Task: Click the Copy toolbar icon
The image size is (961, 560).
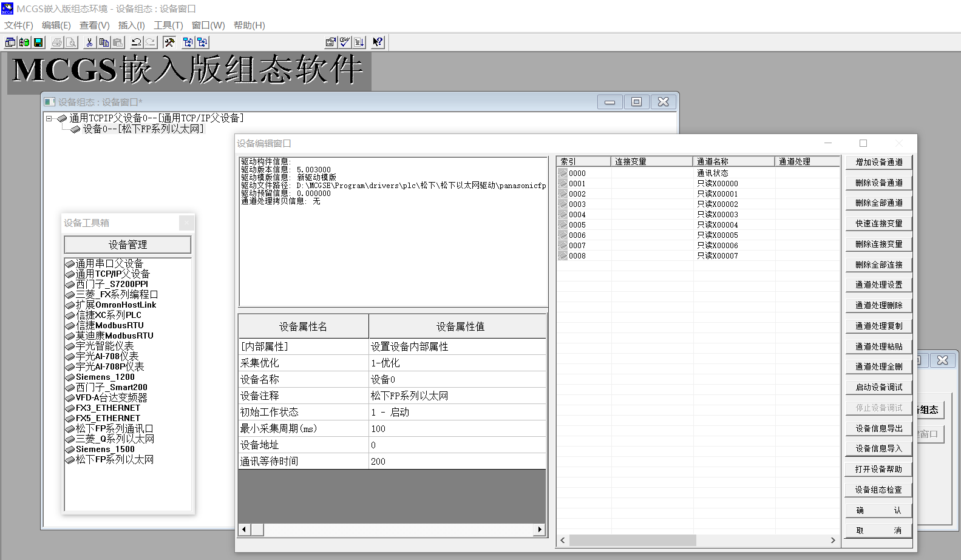Action: [104, 42]
